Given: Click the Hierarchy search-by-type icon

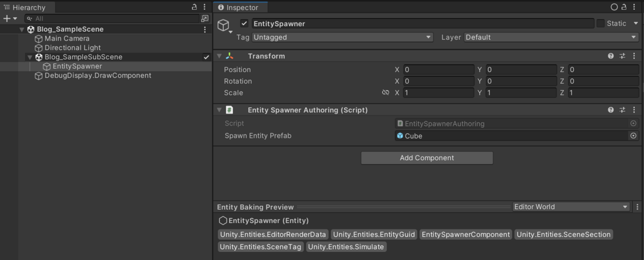Looking at the screenshot, I should click(x=204, y=19).
